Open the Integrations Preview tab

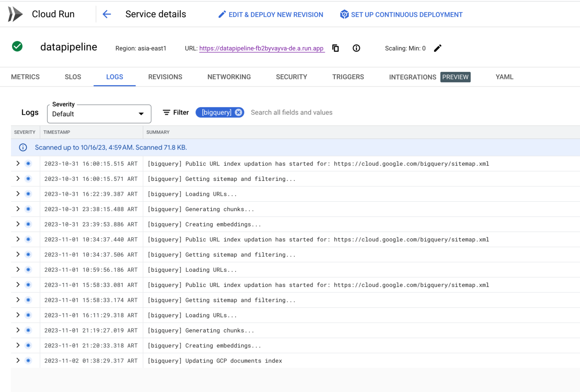pyautogui.click(x=430, y=77)
